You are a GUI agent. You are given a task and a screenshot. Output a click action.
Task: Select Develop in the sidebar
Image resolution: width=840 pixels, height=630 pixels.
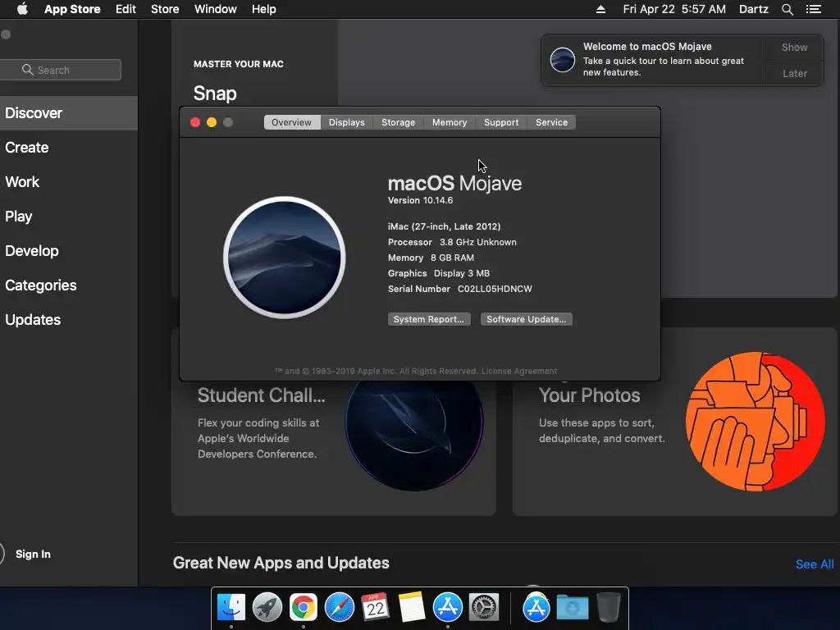pos(69,251)
